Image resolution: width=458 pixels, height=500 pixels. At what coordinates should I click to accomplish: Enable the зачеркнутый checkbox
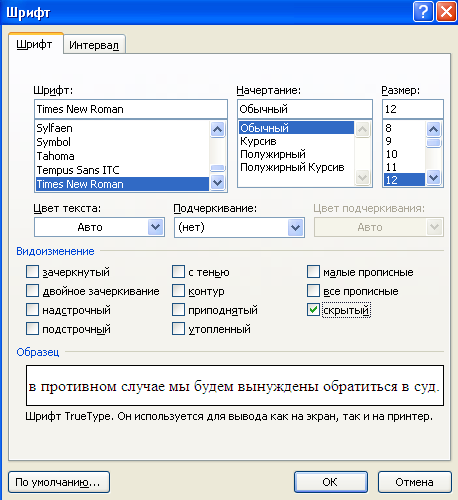click(x=32, y=272)
